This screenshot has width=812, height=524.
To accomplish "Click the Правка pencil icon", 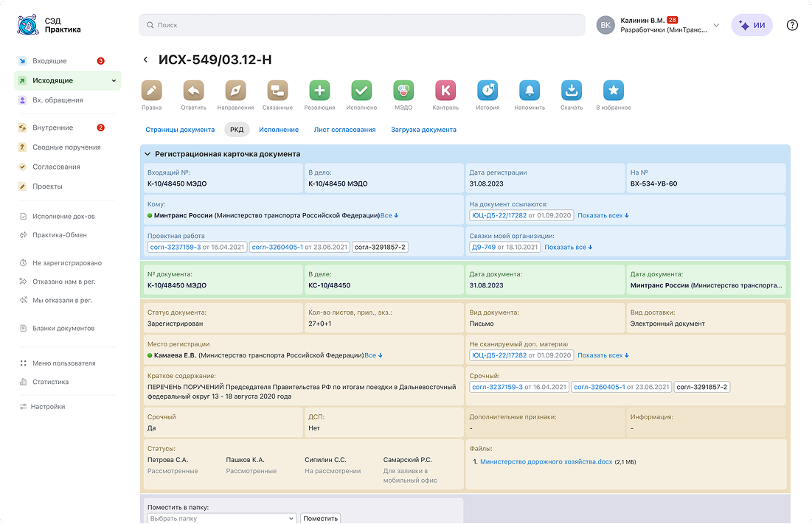I will pos(152,91).
